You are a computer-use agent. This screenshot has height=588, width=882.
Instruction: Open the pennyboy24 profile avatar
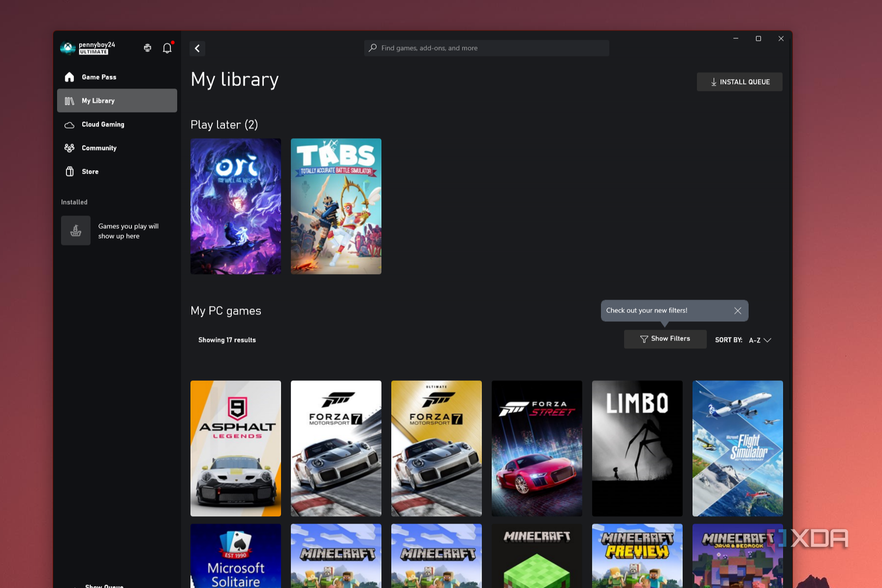point(68,48)
